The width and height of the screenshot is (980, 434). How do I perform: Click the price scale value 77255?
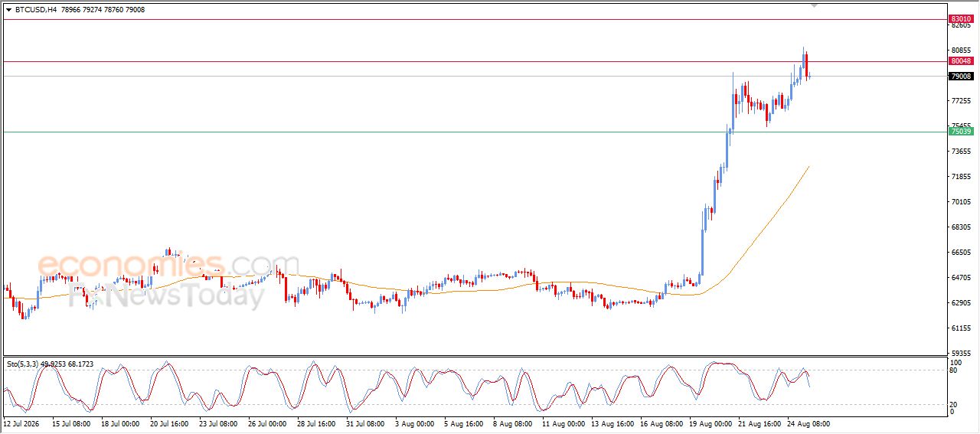(962, 100)
